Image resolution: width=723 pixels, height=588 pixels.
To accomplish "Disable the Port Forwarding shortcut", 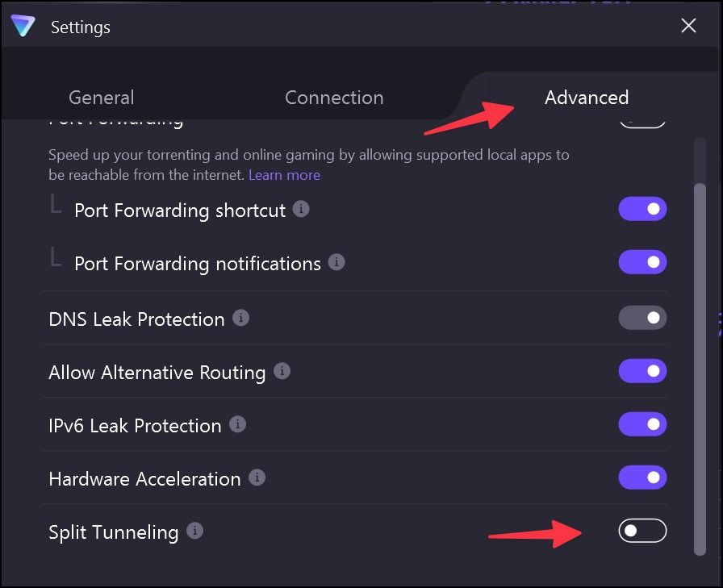I will pyautogui.click(x=642, y=209).
